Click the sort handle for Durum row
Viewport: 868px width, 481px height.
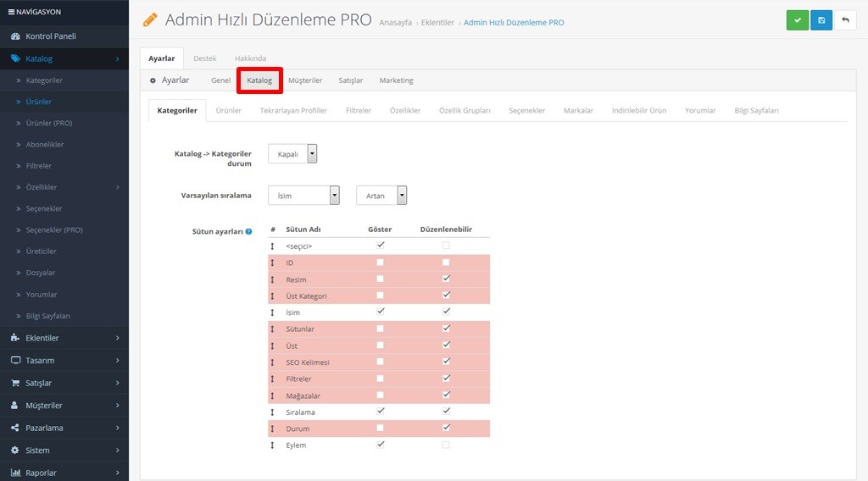click(x=272, y=428)
